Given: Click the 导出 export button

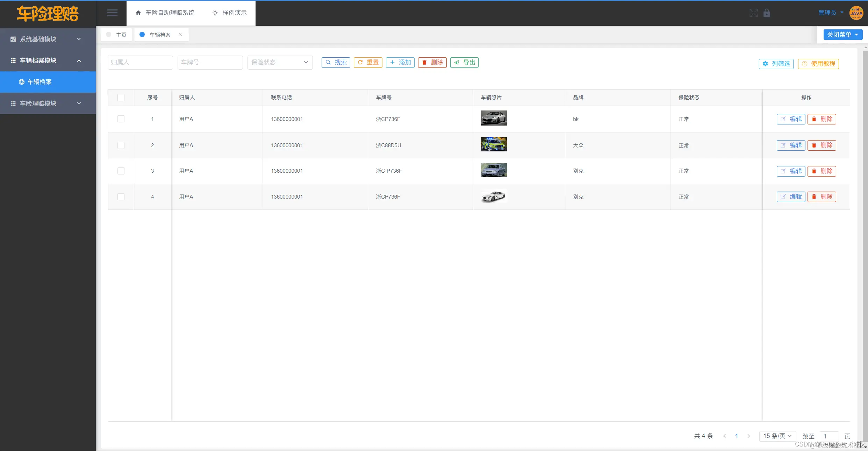Looking at the screenshot, I should tap(464, 62).
